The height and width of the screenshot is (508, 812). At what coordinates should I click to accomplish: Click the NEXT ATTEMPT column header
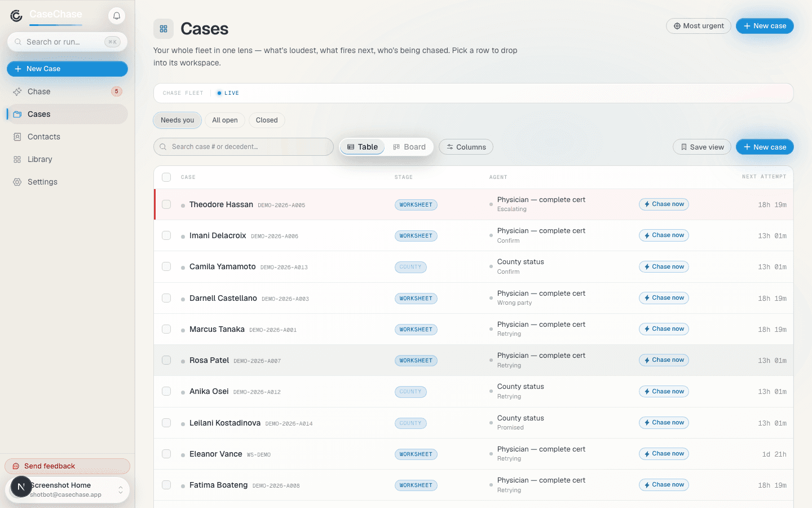764,177
